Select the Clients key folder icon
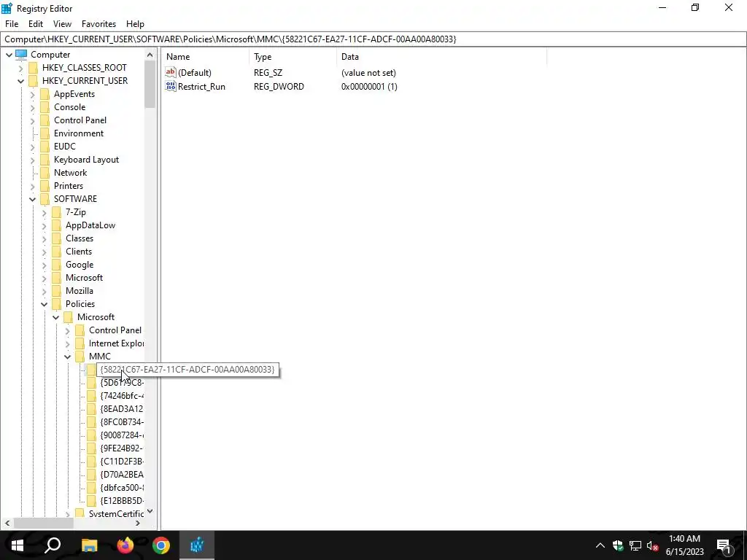Image resolution: width=747 pixels, height=560 pixels. (57, 252)
